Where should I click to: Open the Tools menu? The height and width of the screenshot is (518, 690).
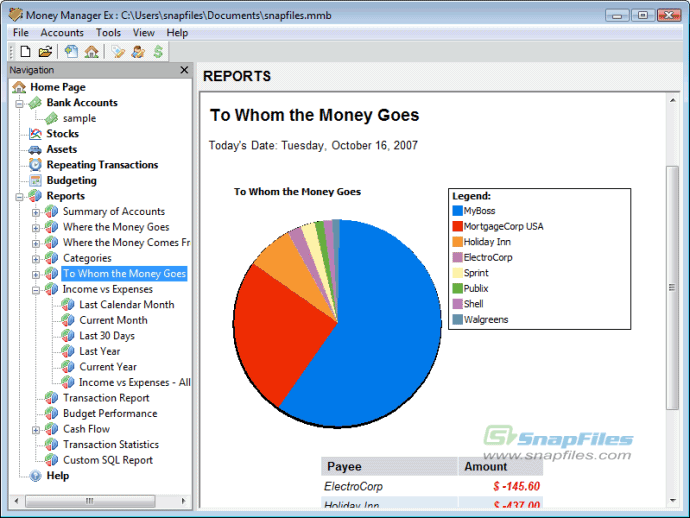[108, 33]
